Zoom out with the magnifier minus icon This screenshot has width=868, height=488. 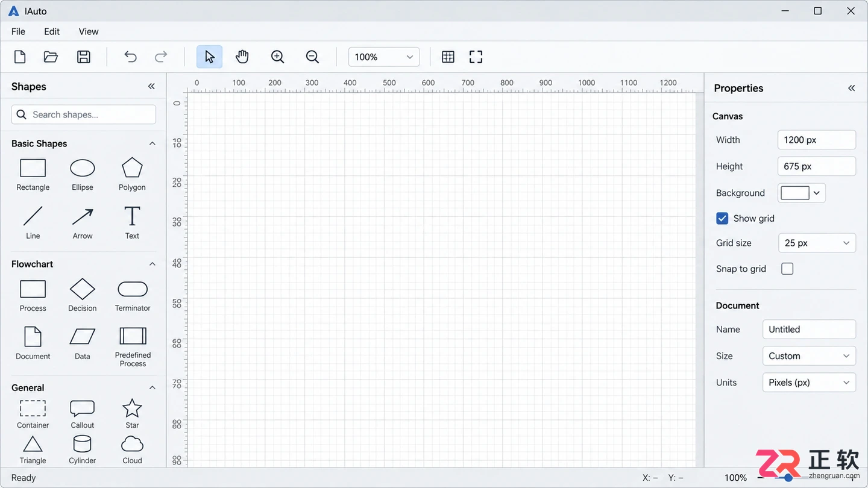pos(312,57)
